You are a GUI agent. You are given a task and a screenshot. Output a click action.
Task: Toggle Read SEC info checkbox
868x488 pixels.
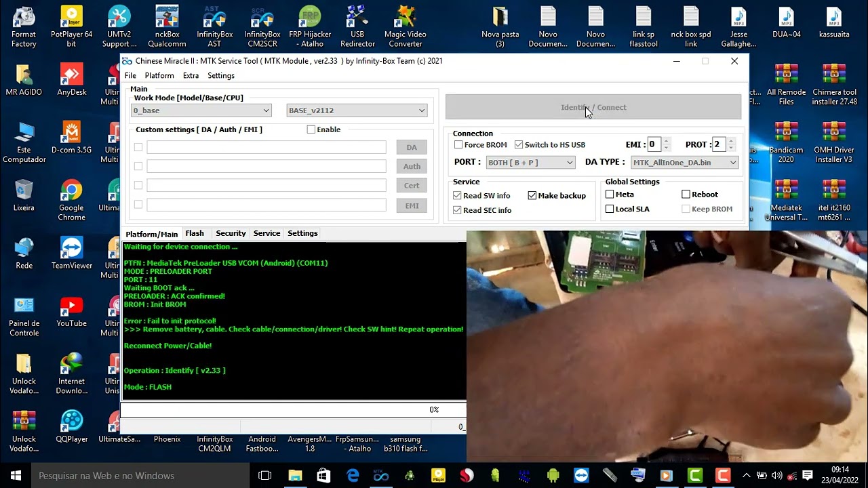coord(457,211)
